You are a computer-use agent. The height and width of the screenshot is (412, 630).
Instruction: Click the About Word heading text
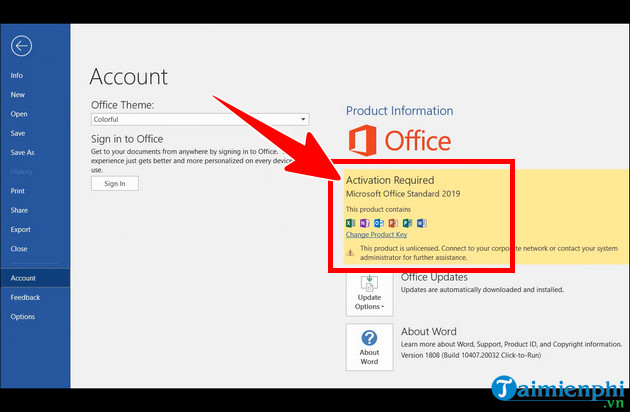pos(429,331)
